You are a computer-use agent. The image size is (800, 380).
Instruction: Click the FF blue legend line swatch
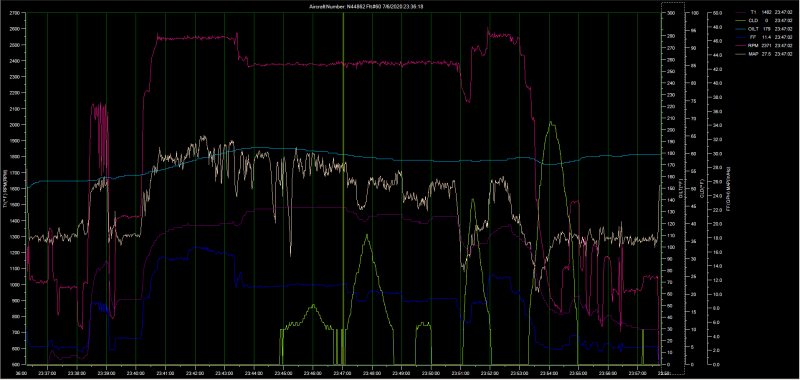740,37
